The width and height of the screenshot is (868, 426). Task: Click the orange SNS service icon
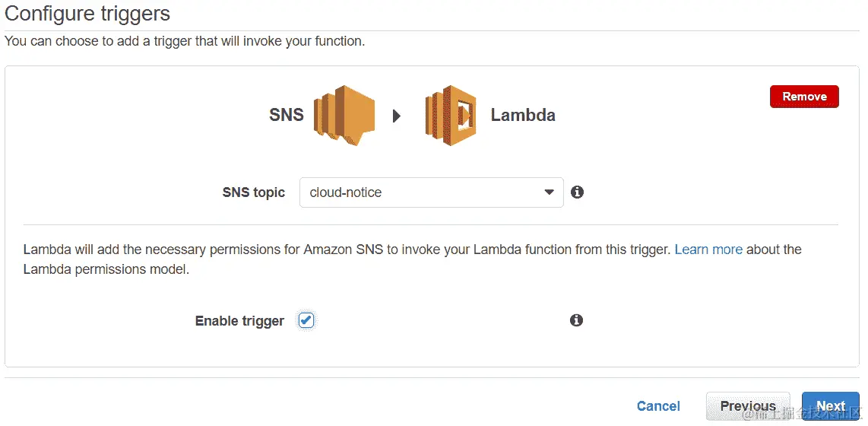[x=344, y=115]
